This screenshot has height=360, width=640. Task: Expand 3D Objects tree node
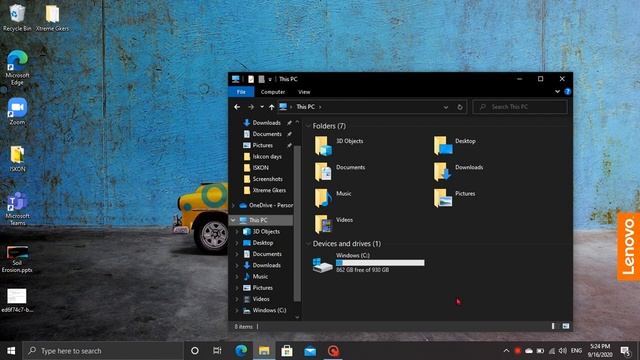tap(237, 231)
